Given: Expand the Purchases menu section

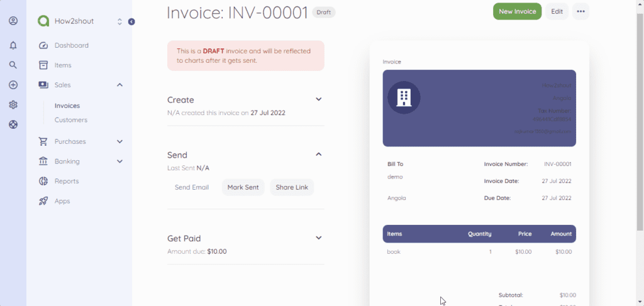Looking at the screenshot, I should pyautogui.click(x=119, y=141).
